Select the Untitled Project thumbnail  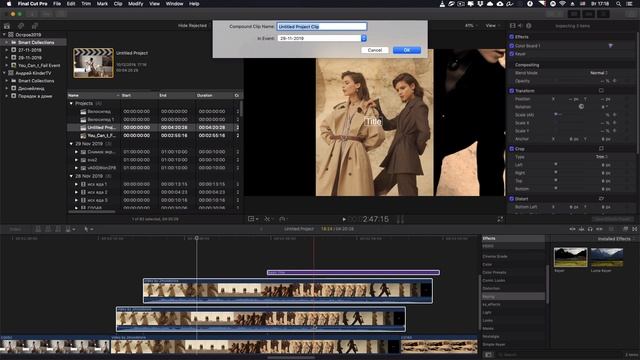pyautogui.click(x=93, y=63)
